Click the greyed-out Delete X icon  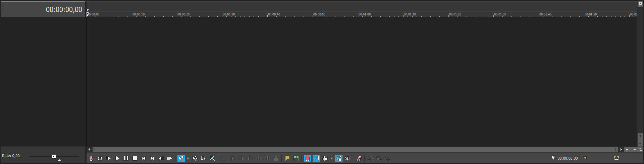(224, 158)
